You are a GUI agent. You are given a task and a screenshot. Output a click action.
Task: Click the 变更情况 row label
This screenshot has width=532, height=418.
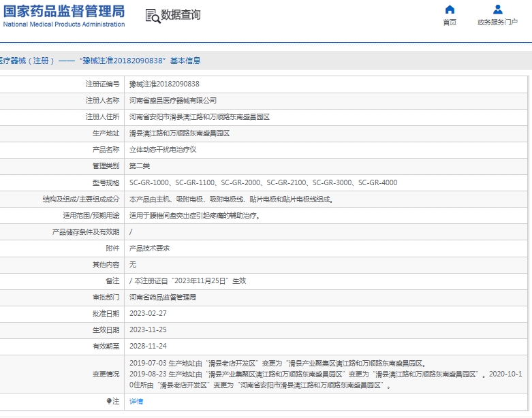pos(106,374)
